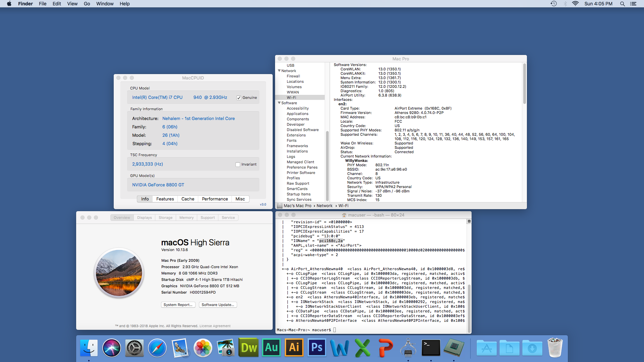Open MacCPUID processor icon in Dock
The height and width of the screenshot is (362, 644).
click(x=454, y=348)
